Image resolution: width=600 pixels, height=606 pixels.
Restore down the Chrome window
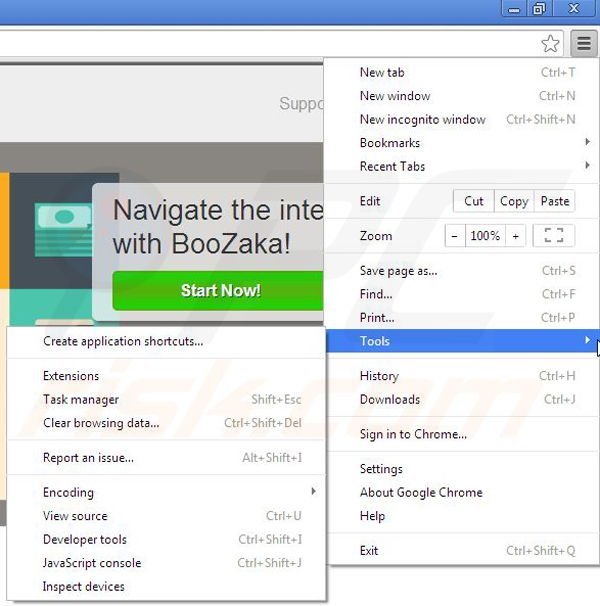pos(539,9)
